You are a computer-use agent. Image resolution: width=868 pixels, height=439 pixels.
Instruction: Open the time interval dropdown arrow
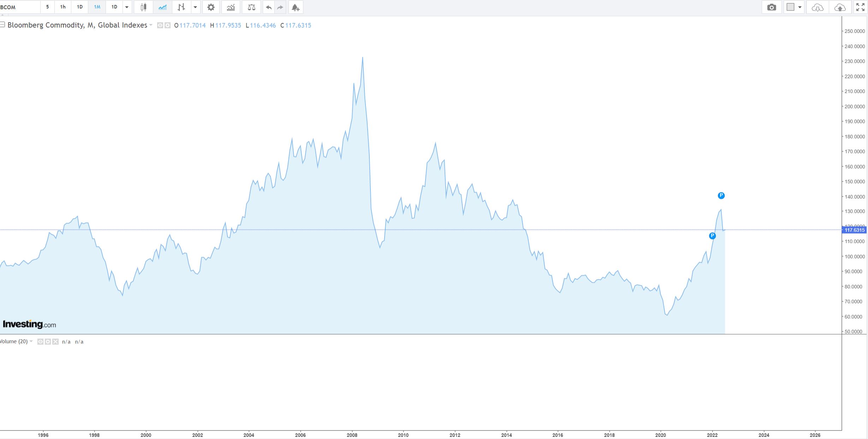click(x=127, y=7)
